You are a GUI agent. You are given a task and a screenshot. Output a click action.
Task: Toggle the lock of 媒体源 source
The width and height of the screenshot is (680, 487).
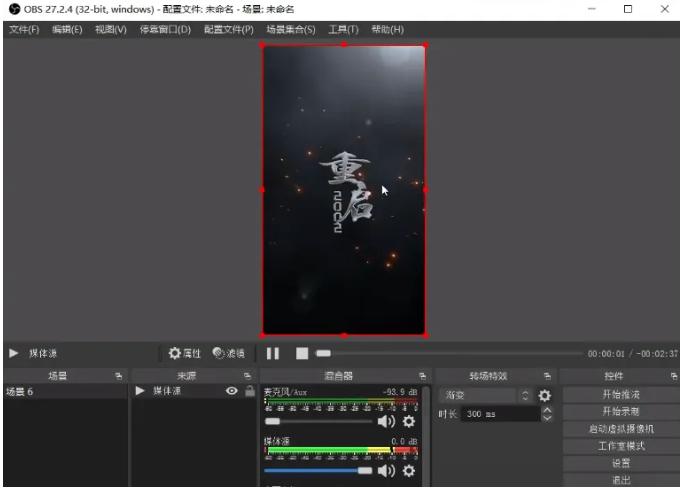coord(250,391)
